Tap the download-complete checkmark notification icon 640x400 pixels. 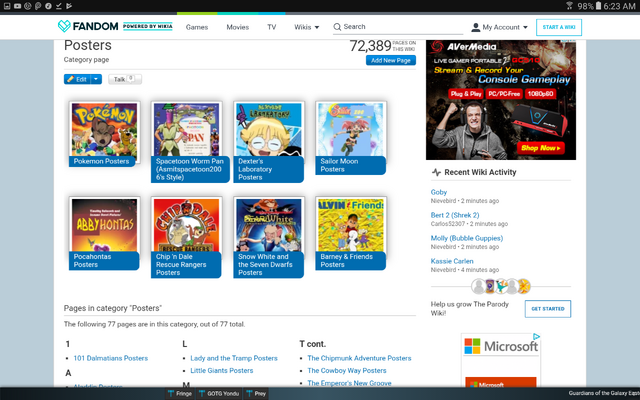[x=59, y=6]
